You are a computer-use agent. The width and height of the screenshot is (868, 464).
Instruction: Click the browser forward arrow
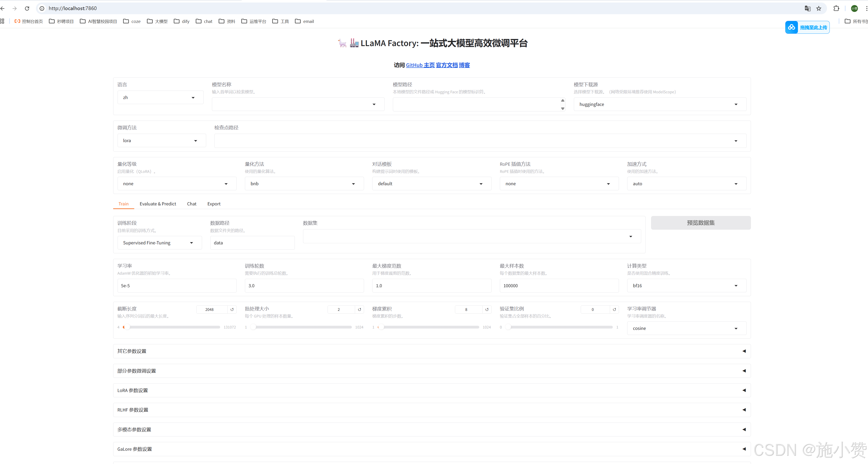[14, 8]
